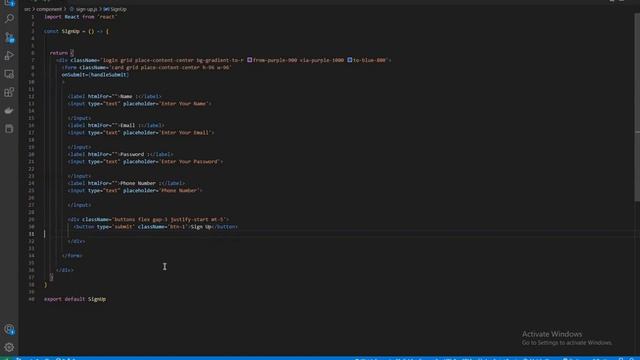Click the 'export default SignUp' line
Image resolution: width=640 pixels, height=360 pixels.
click(75, 299)
